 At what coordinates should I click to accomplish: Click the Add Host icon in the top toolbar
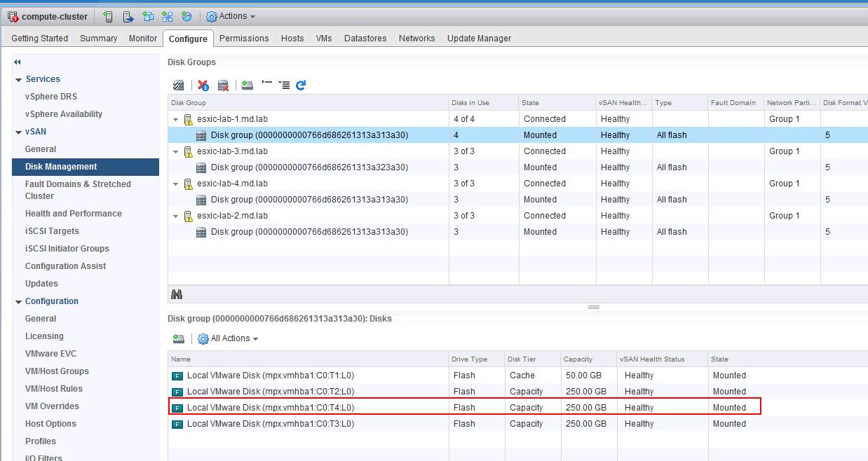click(x=108, y=16)
